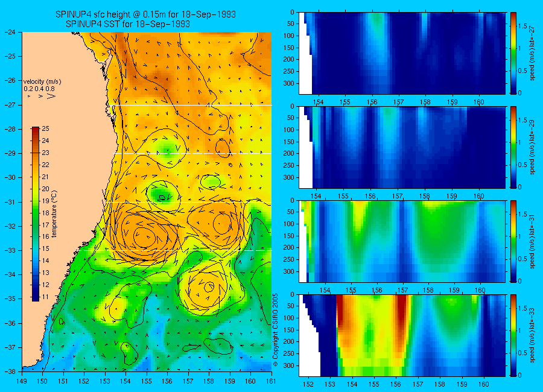
Task: Click the '160' longitude tick on lat=-27 panel
Action: point(479,102)
